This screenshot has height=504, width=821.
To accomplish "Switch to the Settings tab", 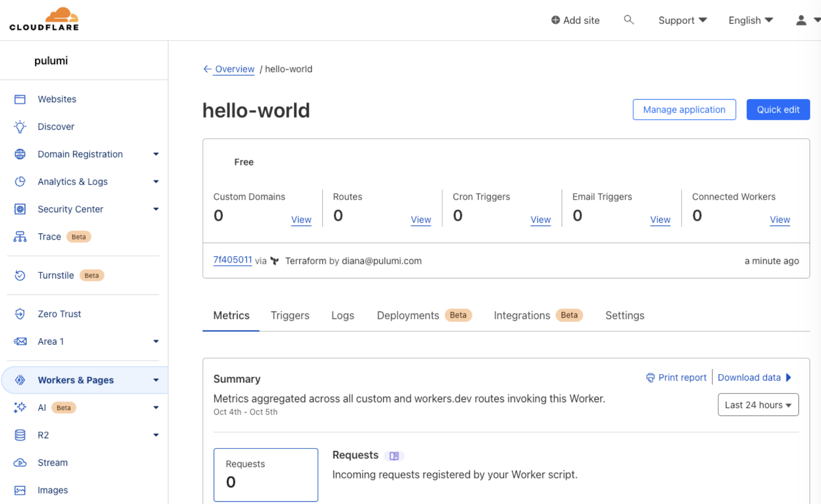I will click(624, 315).
